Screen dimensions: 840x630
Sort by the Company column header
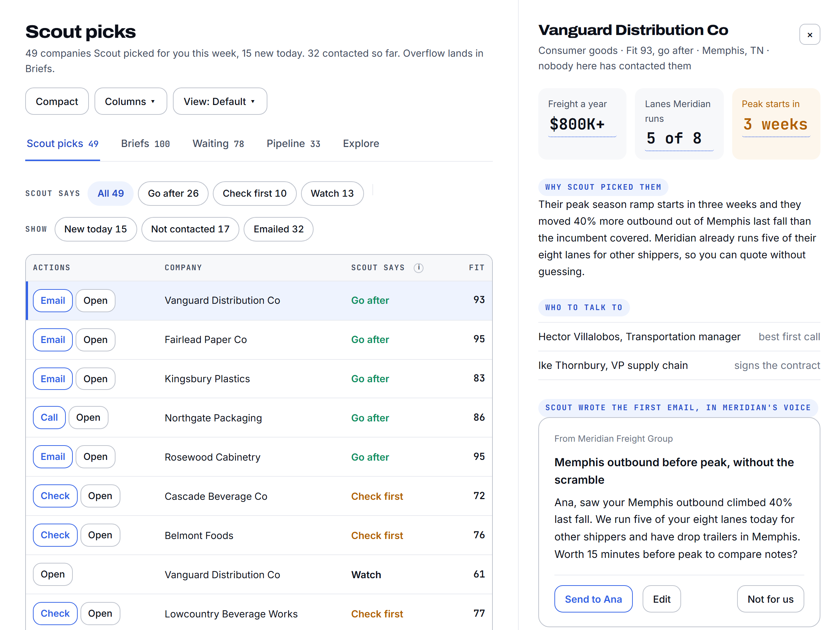[183, 268]
